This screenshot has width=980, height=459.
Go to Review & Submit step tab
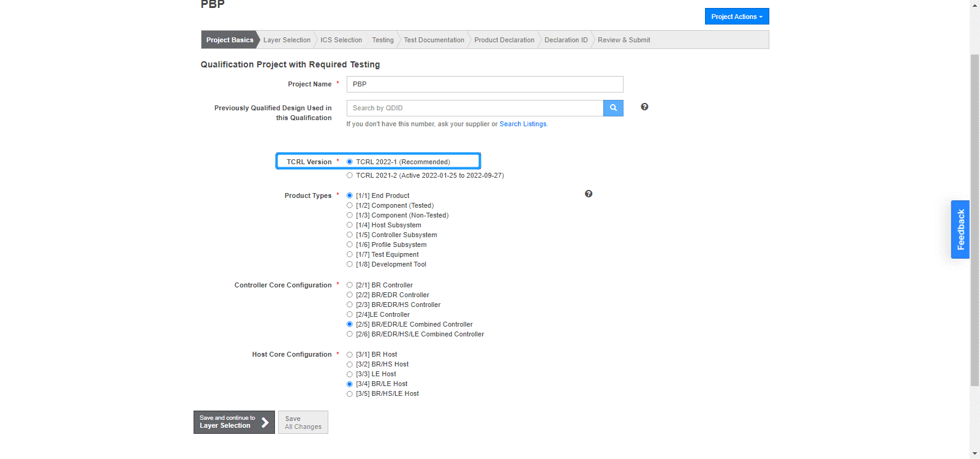(x=624, y=40)
